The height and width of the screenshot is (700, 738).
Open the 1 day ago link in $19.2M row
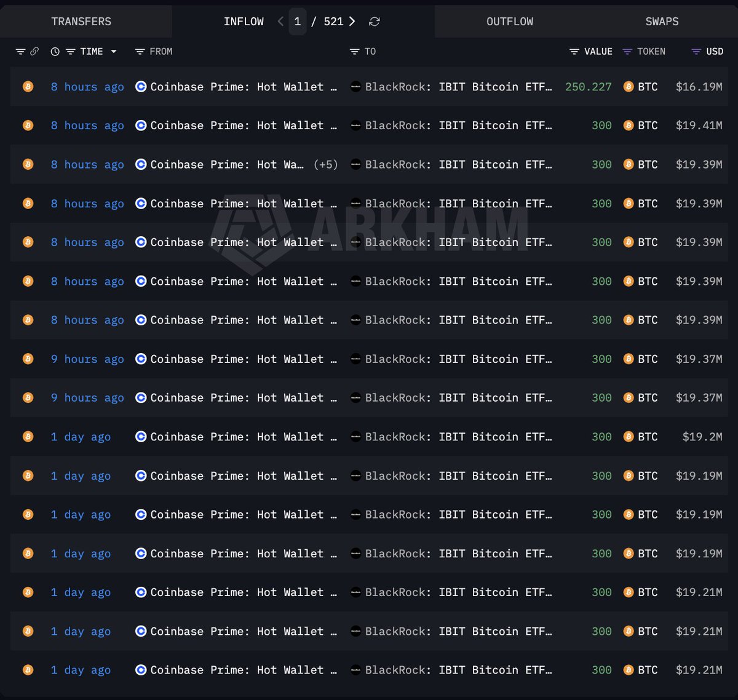81,437
